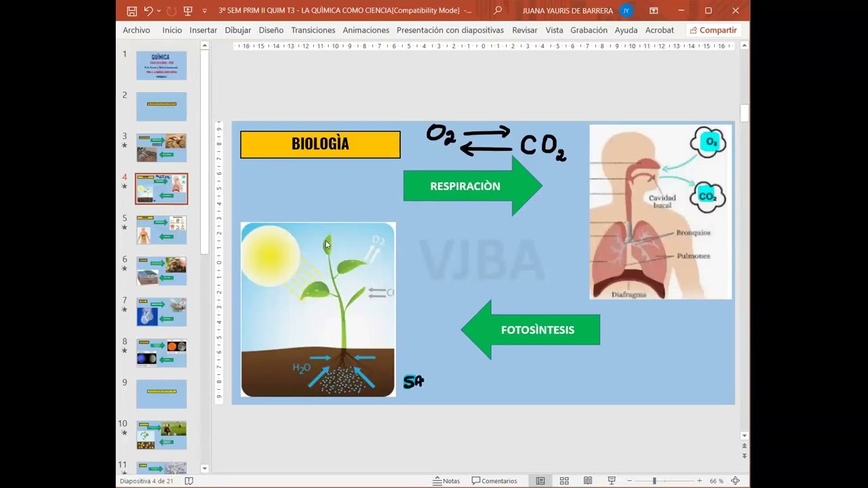Select the FOTOSÌNTESIS green arrow shape
The width and height of the screenshot is (868, 488).
tap(530, 330)
